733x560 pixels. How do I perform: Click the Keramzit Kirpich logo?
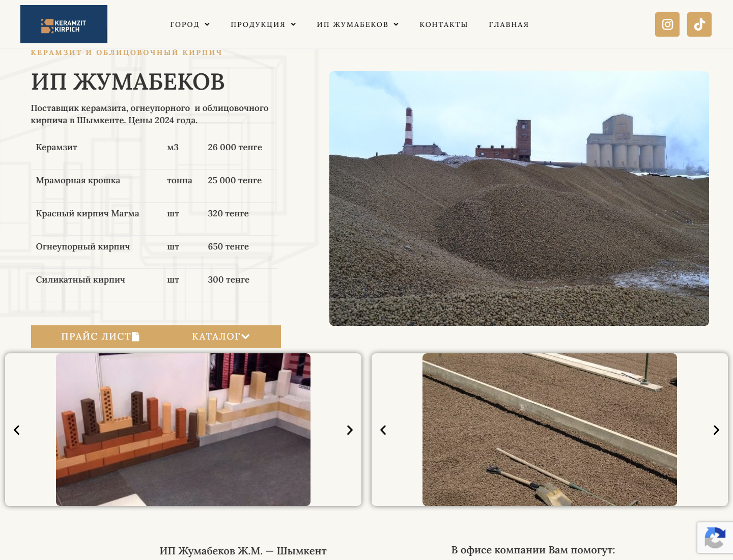click(x=64, y=24)
